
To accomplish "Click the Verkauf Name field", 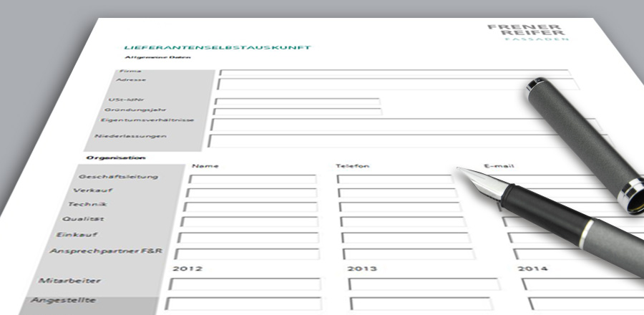I will click(251, 193).
